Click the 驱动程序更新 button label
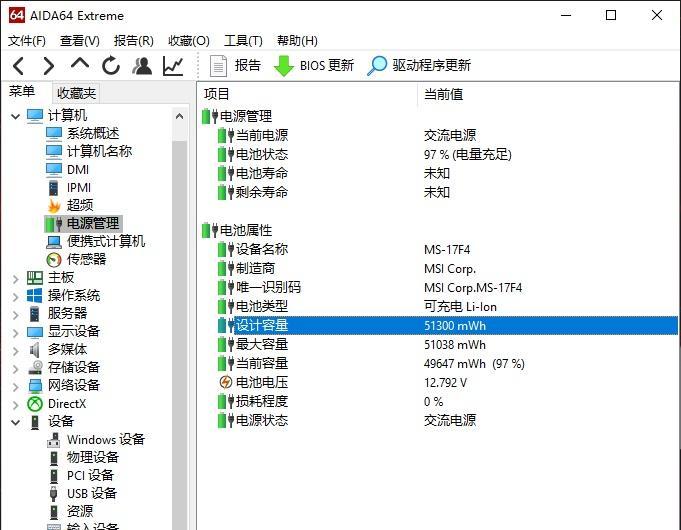The height and width of the screenshot is (530, 681). coord(432,65)
